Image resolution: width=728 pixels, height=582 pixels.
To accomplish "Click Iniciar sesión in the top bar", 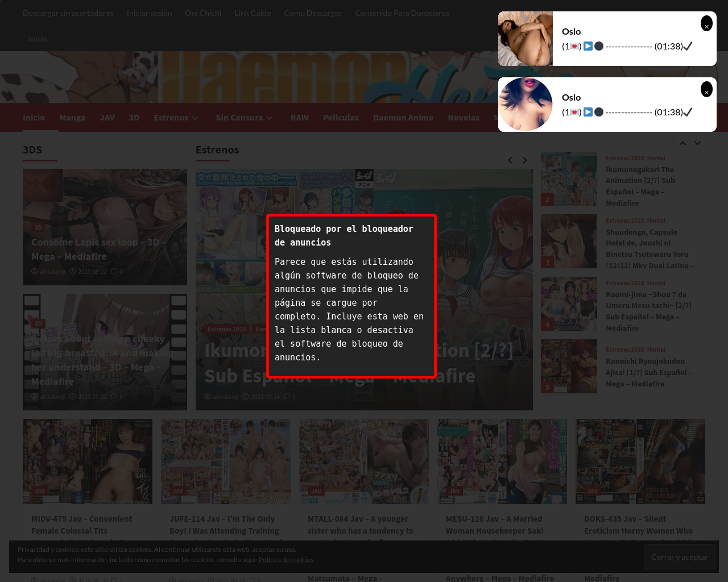I will tap(149, 13).
